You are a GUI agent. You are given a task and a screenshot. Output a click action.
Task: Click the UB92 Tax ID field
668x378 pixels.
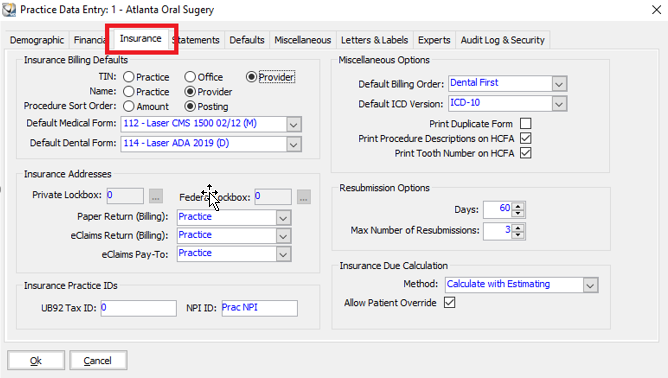pos(138,308)
